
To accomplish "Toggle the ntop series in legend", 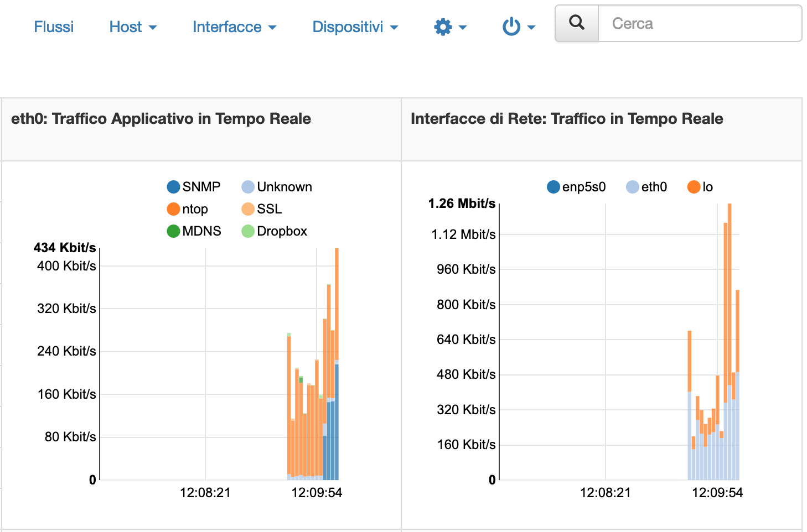I will click(188, 209).
